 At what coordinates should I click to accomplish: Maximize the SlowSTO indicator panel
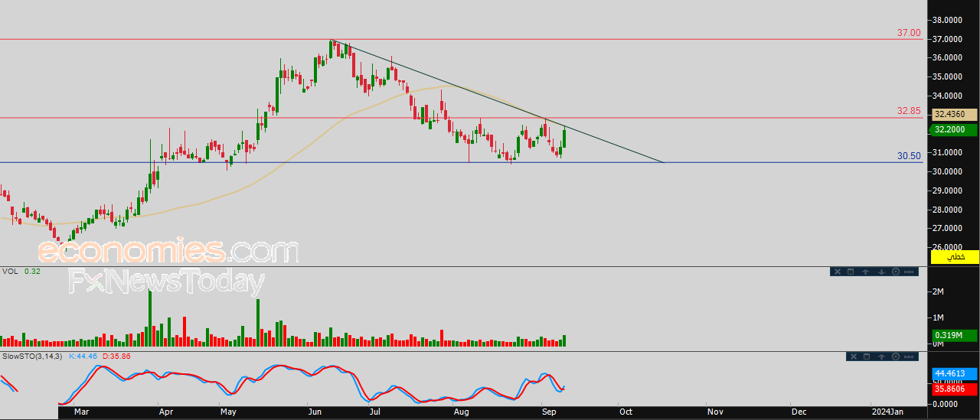pyautogui.click(x=867, y=357)
